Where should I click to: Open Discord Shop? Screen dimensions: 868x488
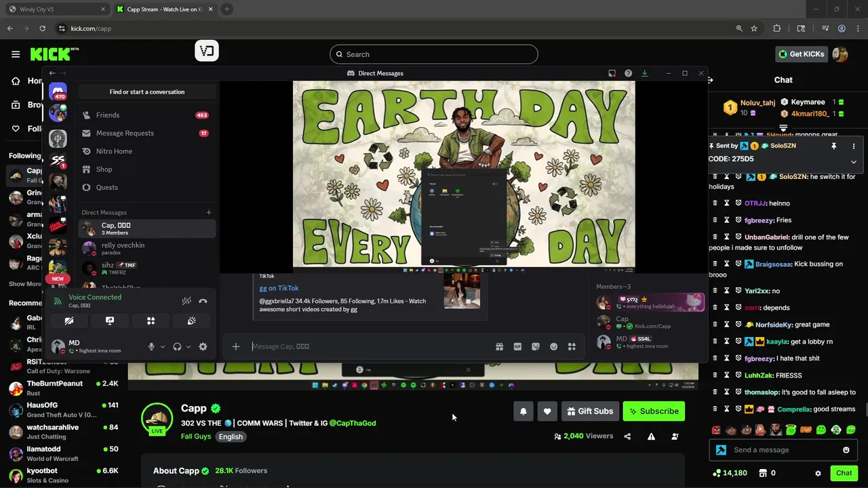[x=146, y=169]
